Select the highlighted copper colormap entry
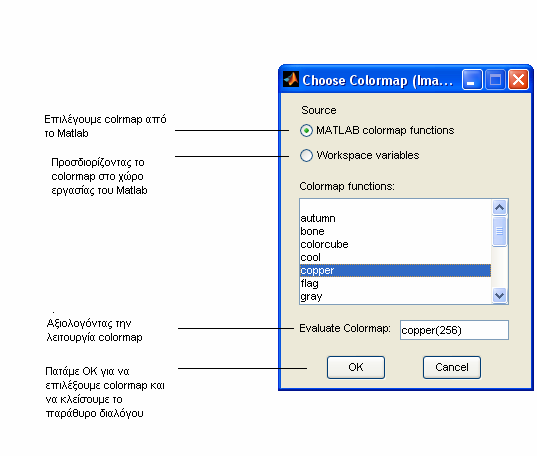 (395, 270)
